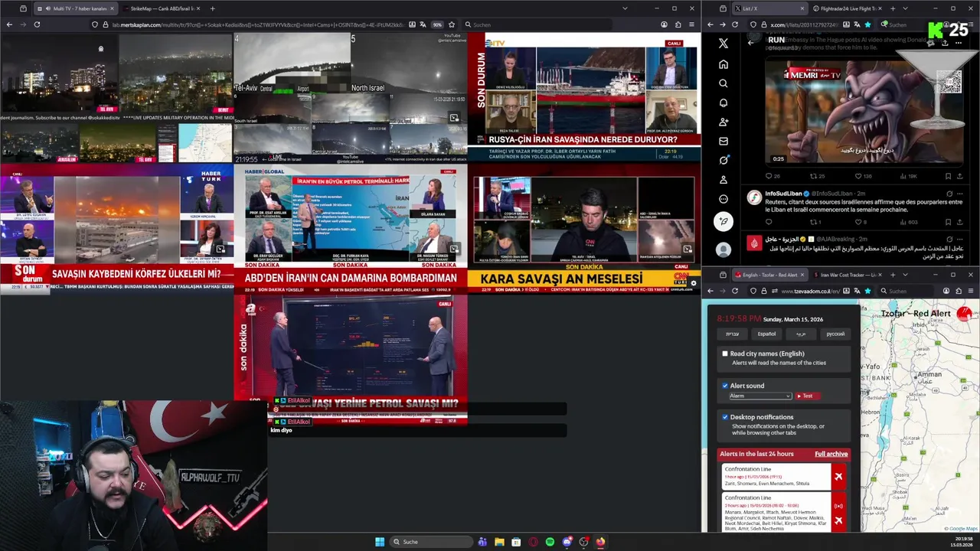
Task: Open more options on InfoSudLiban post
Action: pyautogui.click(x=961, y=194)
